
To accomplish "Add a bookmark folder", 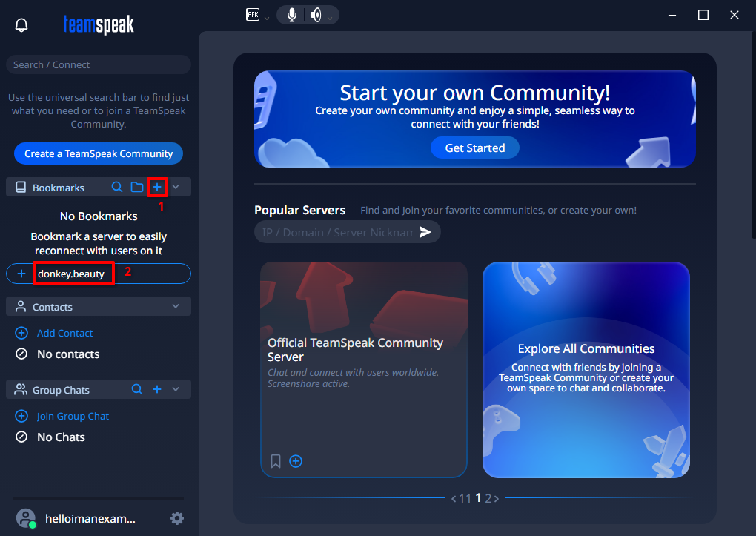I will (137, 187).
